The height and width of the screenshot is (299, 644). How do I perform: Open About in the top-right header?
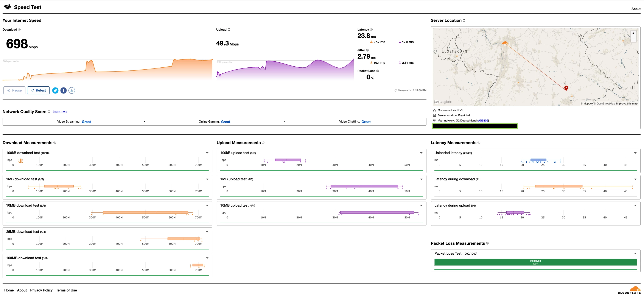pyautogui.click(x=636, y=9)
